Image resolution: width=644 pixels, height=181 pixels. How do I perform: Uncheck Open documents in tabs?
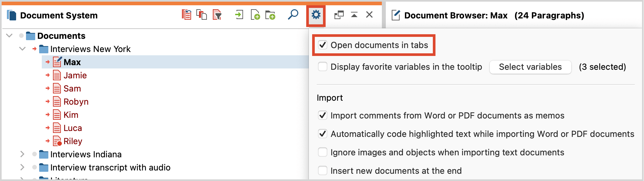click(323, 45)
